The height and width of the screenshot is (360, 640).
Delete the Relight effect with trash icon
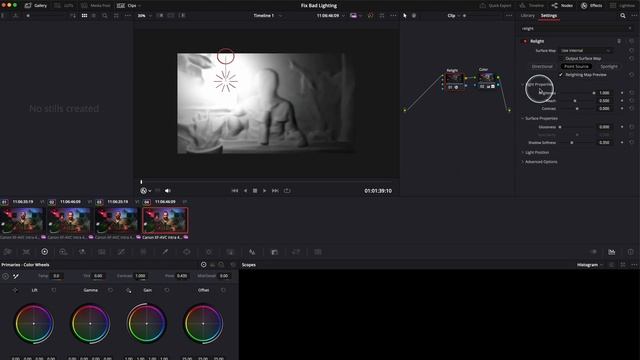pos(619,41)
